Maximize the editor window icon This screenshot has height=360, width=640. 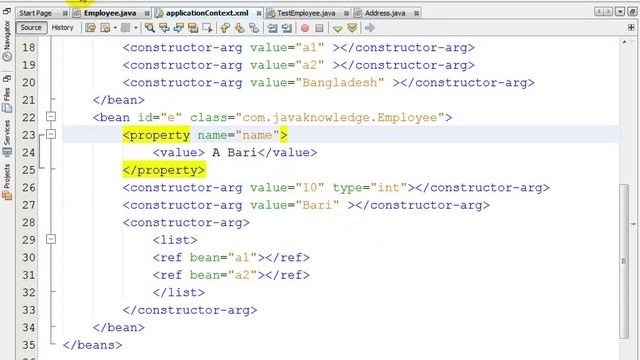tap(632, 11)
